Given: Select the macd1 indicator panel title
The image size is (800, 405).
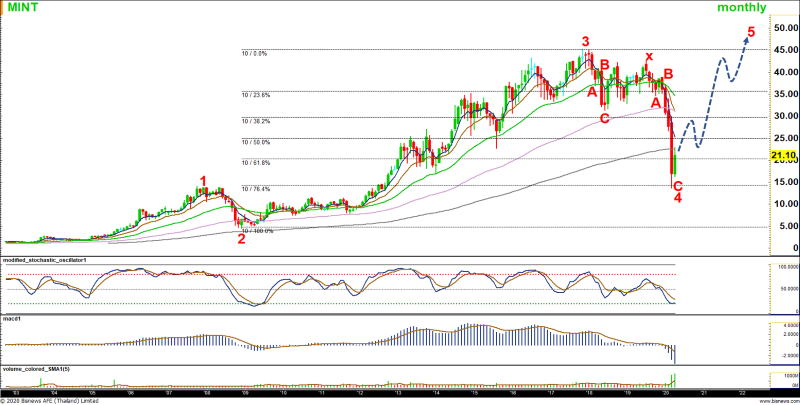Looking at the screenshot, I should (x=14, y=318).
